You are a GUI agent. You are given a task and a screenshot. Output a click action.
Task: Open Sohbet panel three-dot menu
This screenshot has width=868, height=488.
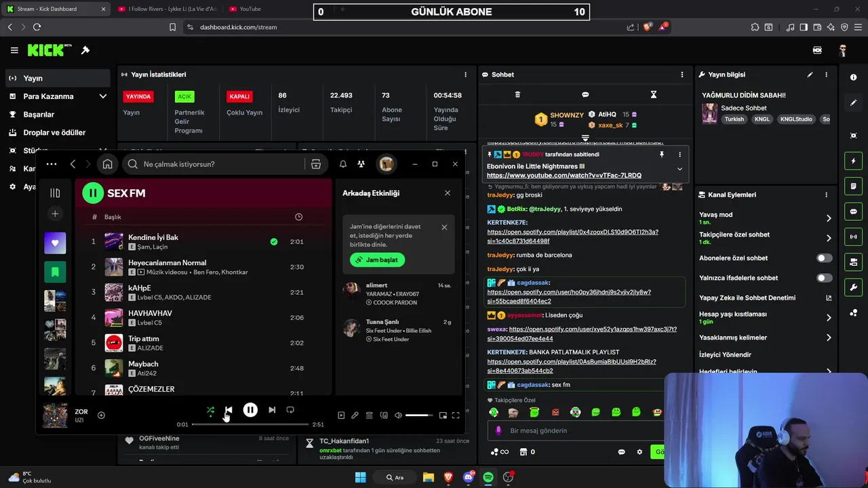pyautogui.click(x=682, y=75)
